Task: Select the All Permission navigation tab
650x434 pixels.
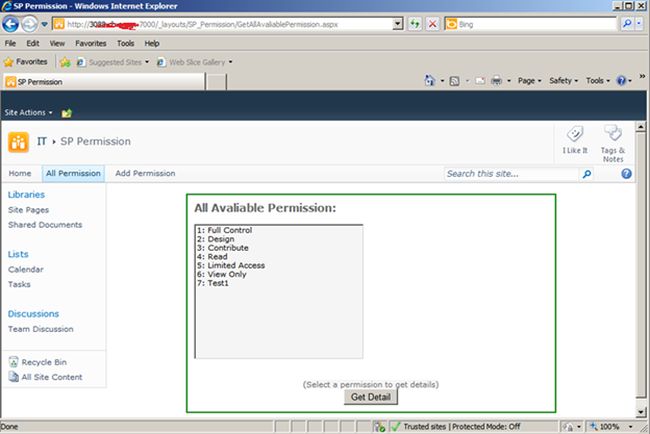Action: pyautogui.click(x=73, y=173)
